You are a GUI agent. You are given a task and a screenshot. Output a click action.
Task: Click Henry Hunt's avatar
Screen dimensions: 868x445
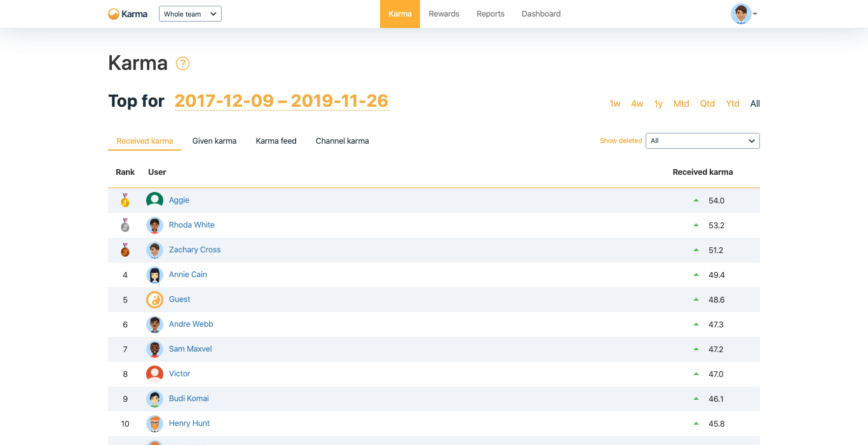(154, 423)
